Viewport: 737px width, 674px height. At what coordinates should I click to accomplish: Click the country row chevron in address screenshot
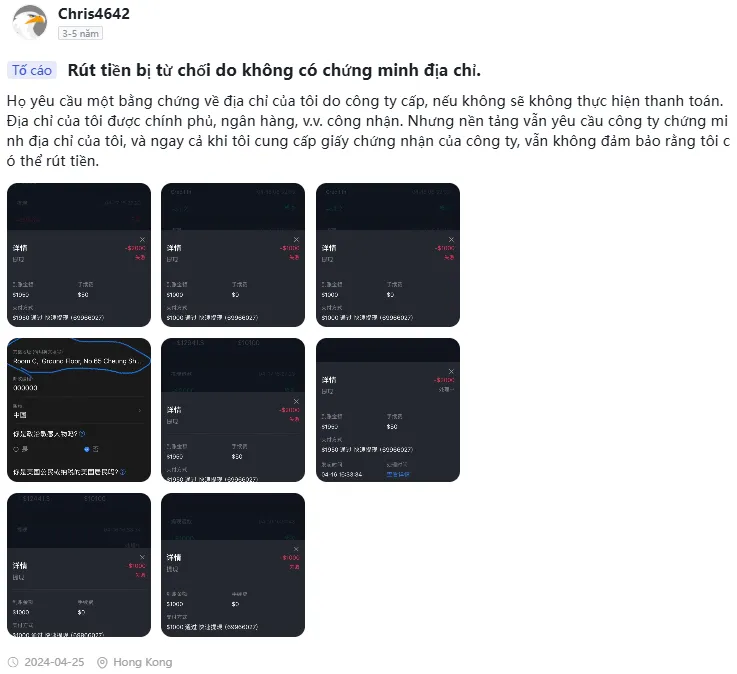(x=140, y=411)
